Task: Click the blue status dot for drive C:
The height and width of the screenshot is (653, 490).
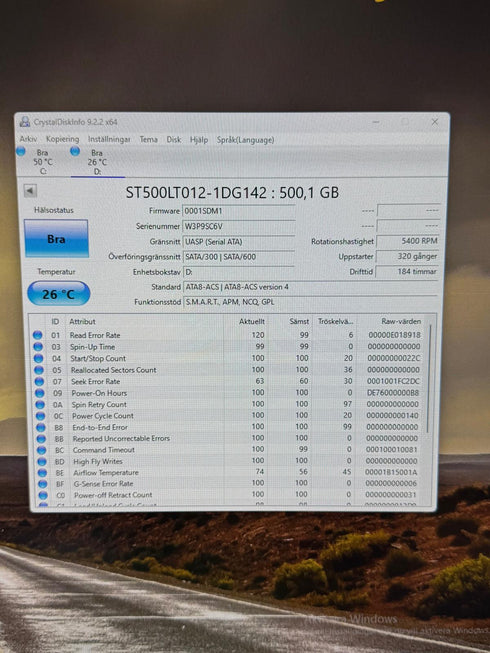Action: click(x=21, y=151)
